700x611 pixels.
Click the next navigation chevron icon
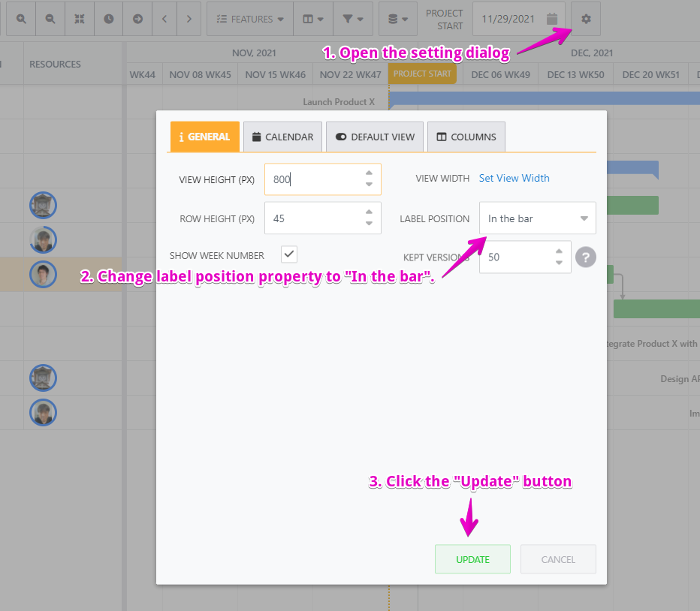pos(191,19)
